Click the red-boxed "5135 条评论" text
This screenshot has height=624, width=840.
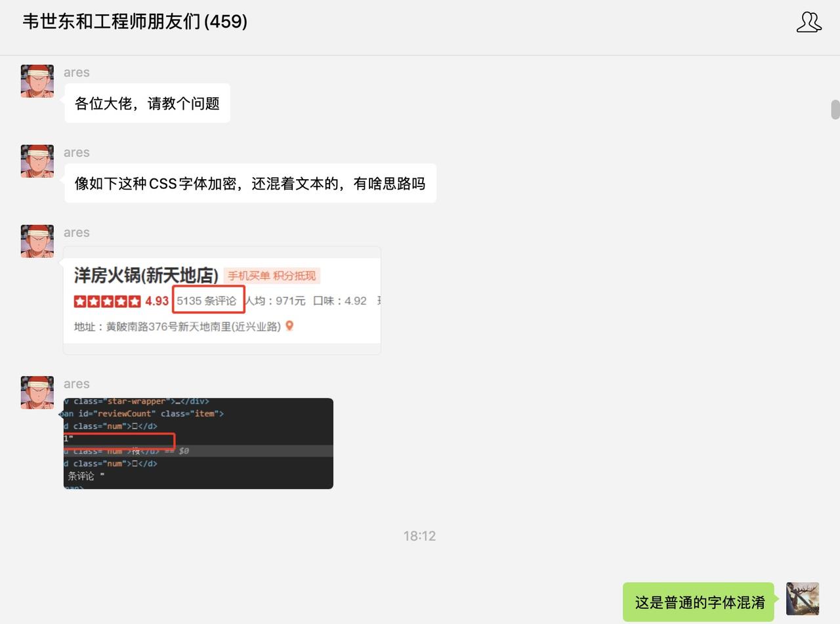tap(207, 301)
